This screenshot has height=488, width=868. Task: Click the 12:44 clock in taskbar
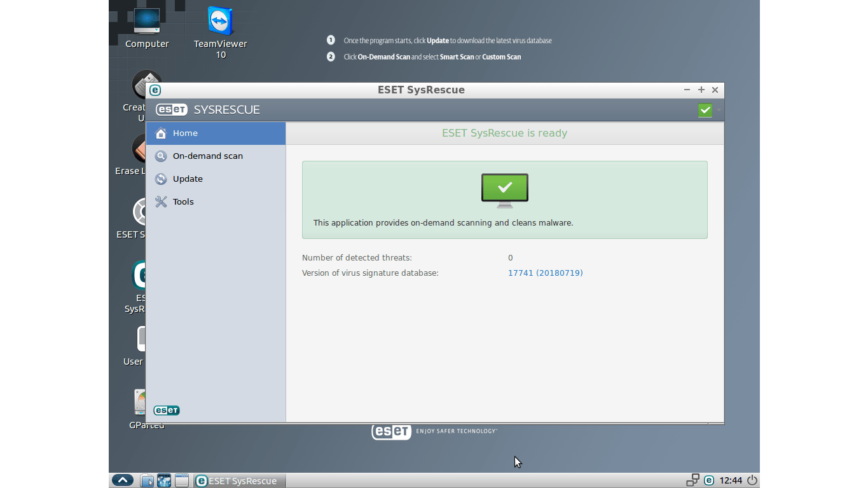point(731,480)
